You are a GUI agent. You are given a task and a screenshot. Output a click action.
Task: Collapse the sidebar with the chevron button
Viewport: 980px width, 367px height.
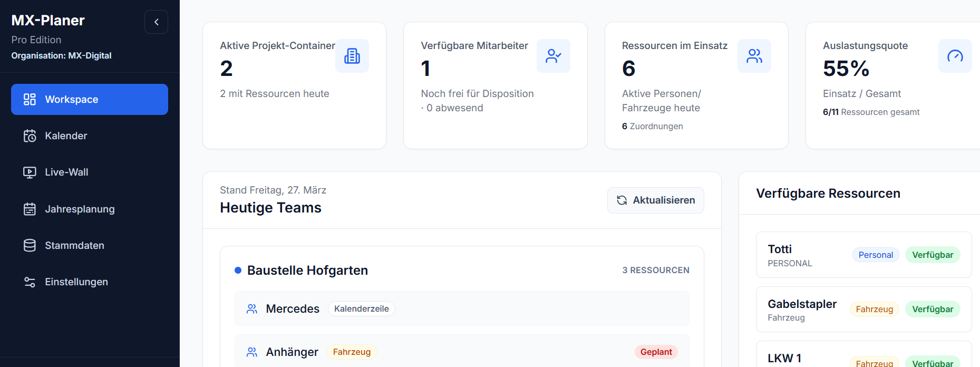[x=156, y=22]
